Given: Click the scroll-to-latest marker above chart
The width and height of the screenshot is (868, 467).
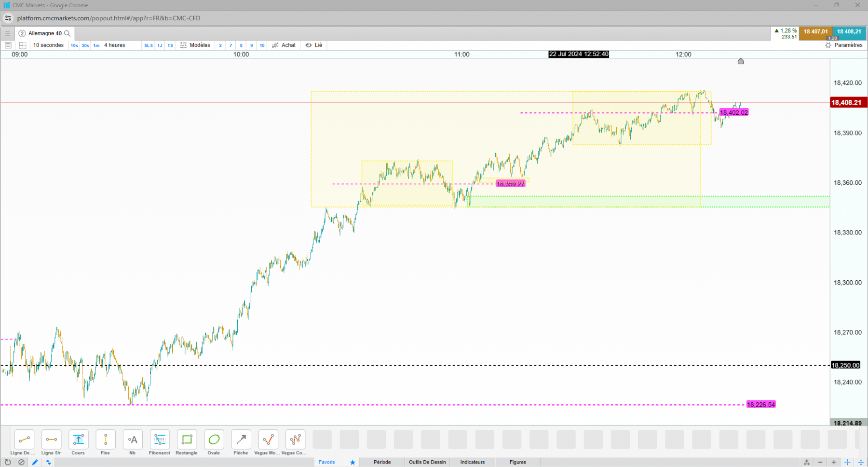Looking at the screenshot, I should (x=741, y=61).
